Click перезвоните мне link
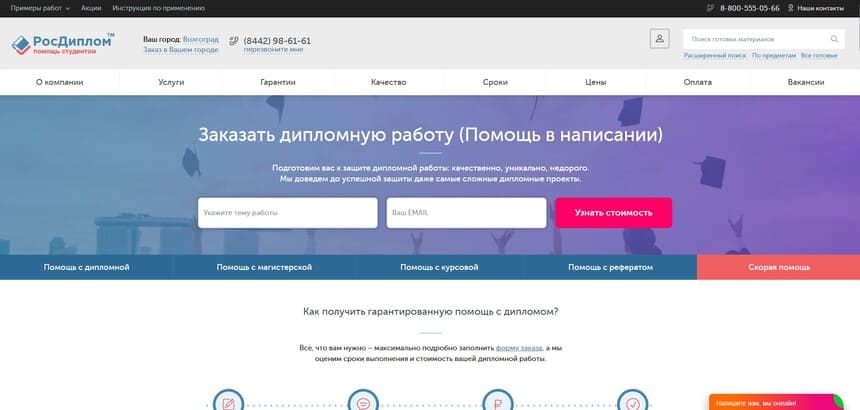The image size is (860, 410). [x=273, y=50]
